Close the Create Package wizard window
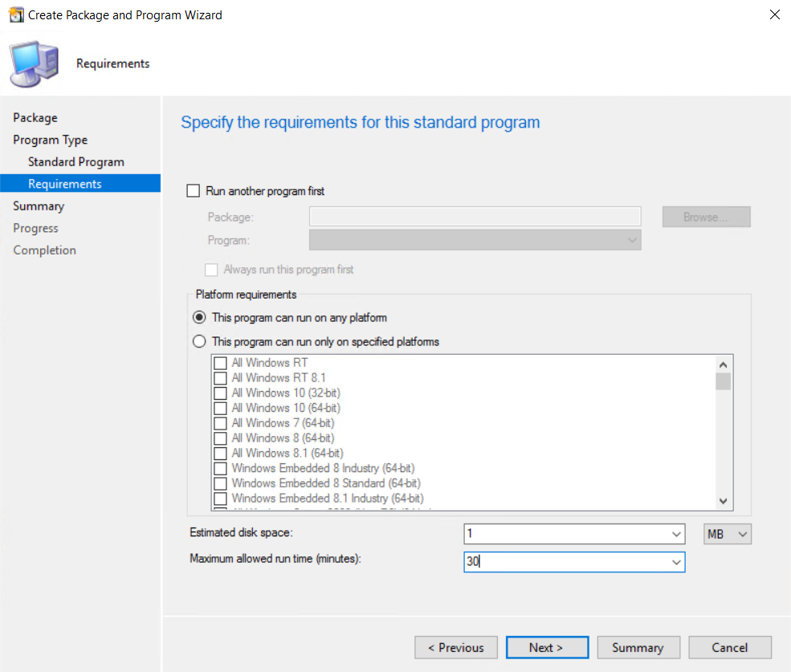The height and width of the screenshot is (672, 791). [x=774, y=14]
